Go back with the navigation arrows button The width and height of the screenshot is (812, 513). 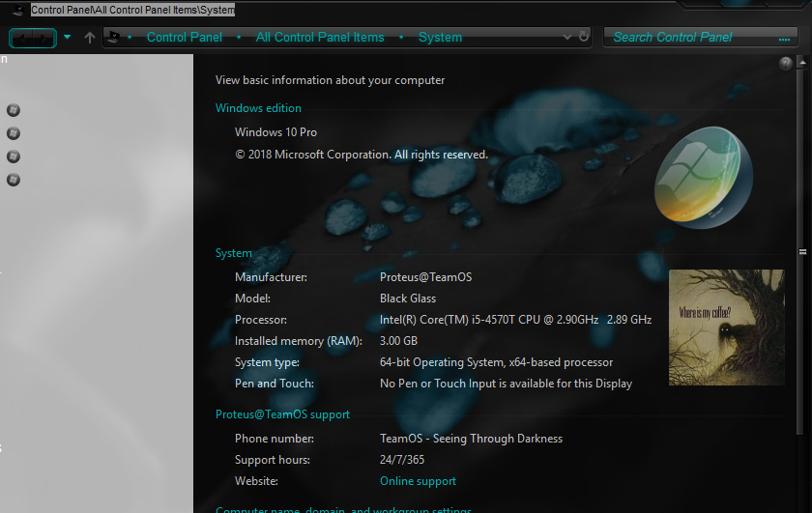[22, 38]
